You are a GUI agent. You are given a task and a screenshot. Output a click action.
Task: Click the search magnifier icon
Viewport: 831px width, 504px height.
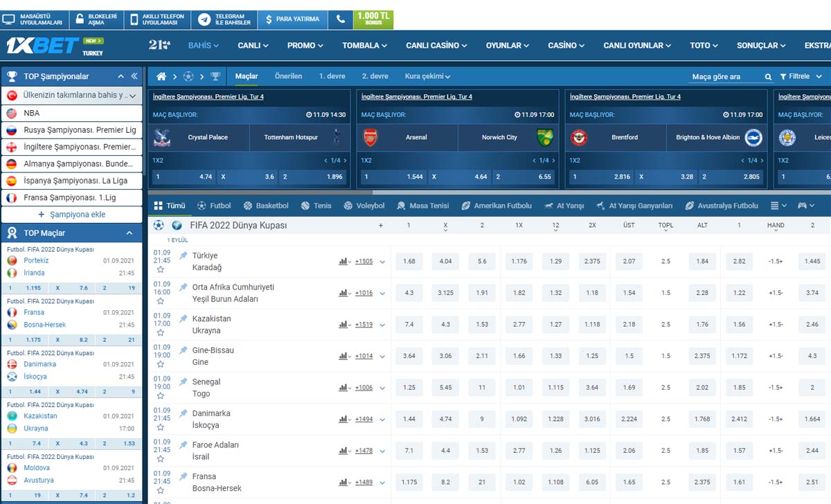pos(768,77)
